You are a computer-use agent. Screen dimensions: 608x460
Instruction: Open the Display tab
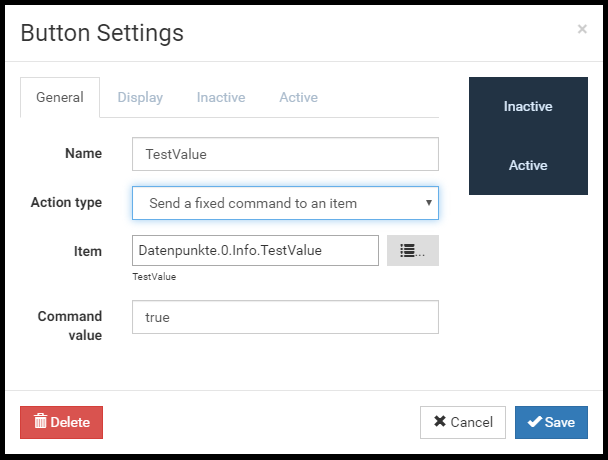click(140, 98)
